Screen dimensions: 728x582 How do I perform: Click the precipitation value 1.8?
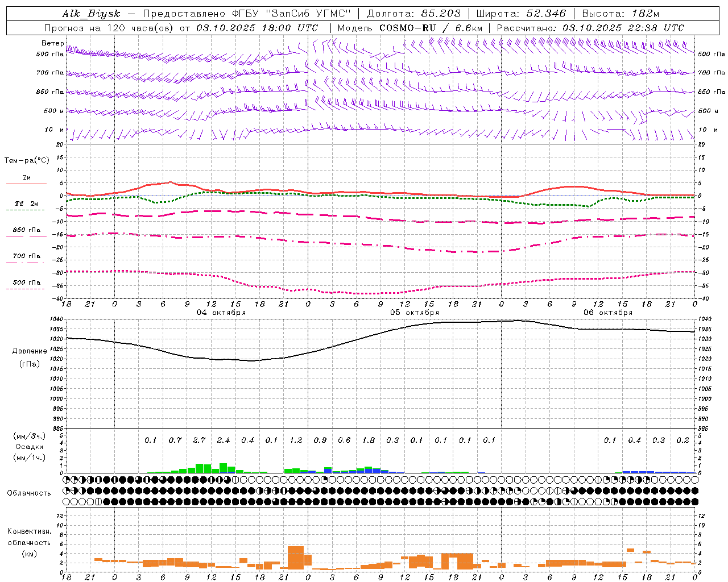coord(369,440)
